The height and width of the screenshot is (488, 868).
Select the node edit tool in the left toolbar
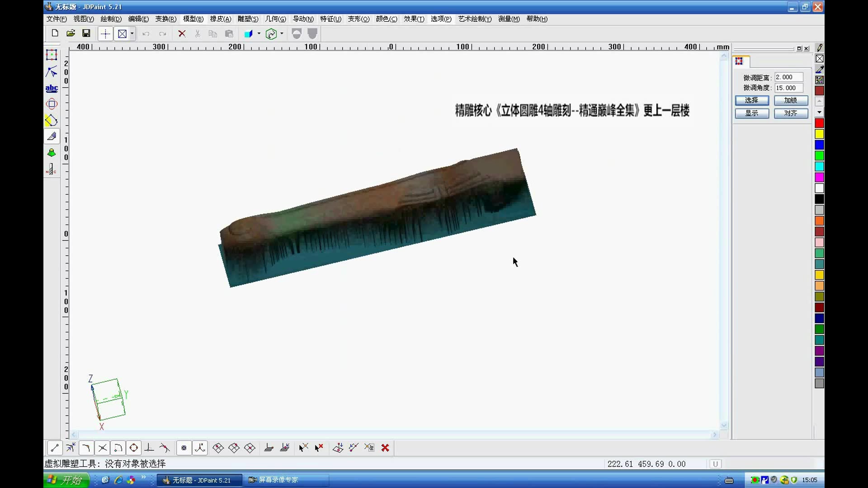click(52, 72)
